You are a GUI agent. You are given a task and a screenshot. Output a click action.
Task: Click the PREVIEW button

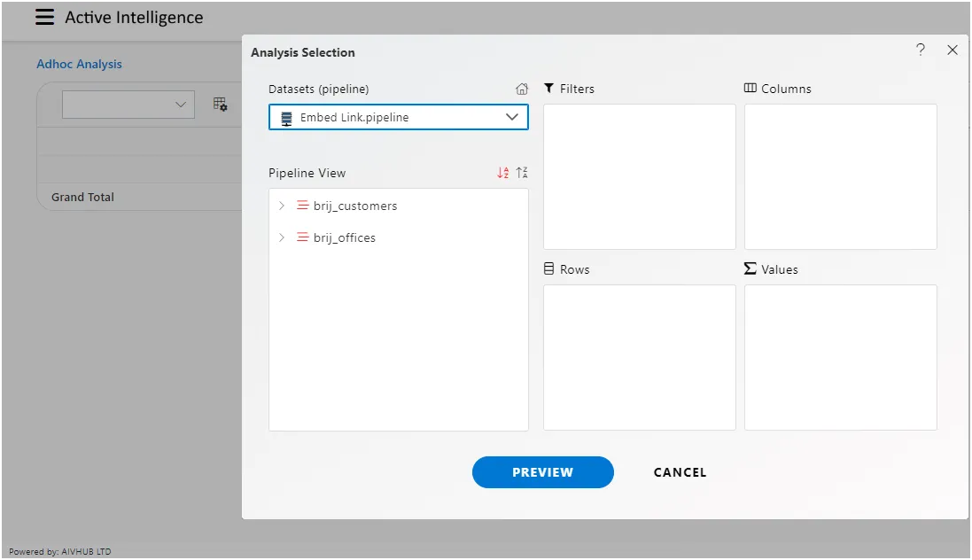(x=543, y=472)
